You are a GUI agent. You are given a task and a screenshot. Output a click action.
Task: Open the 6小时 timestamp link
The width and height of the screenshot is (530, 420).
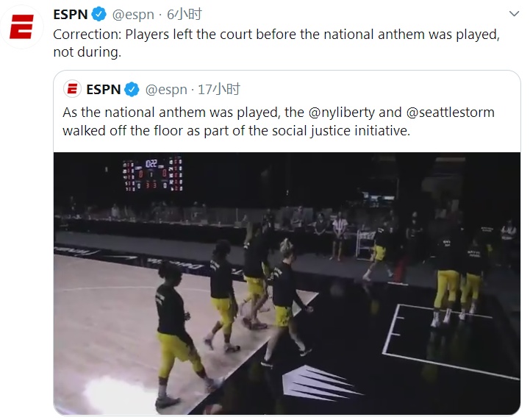[x=185, y=14]
